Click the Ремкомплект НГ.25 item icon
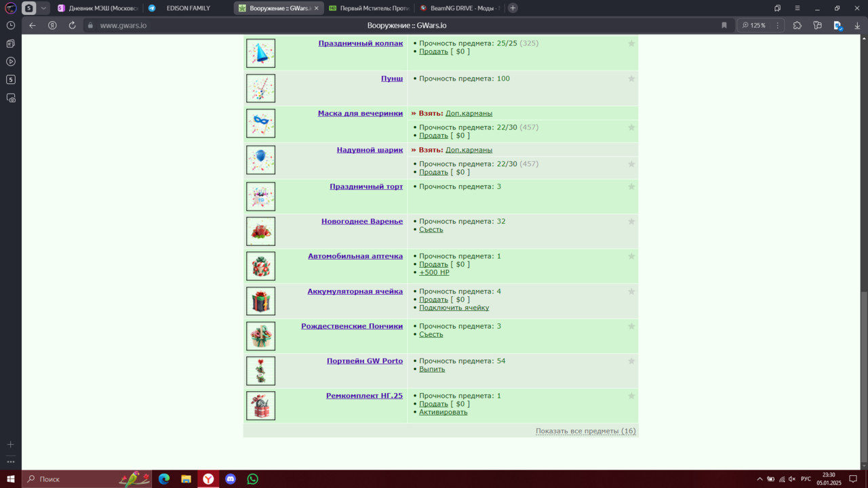868x488 pixels. [260, 406]
